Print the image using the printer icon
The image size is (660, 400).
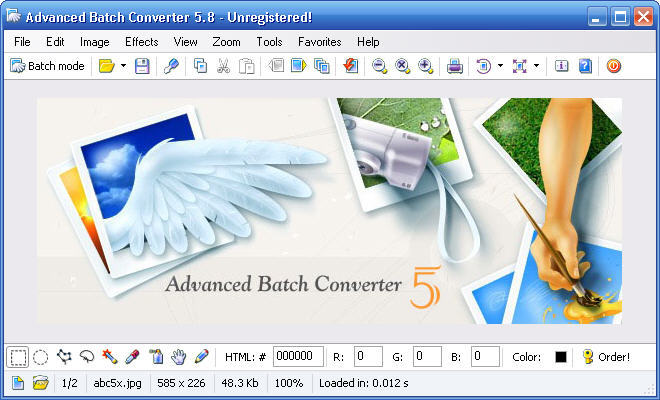coord(455,66)
